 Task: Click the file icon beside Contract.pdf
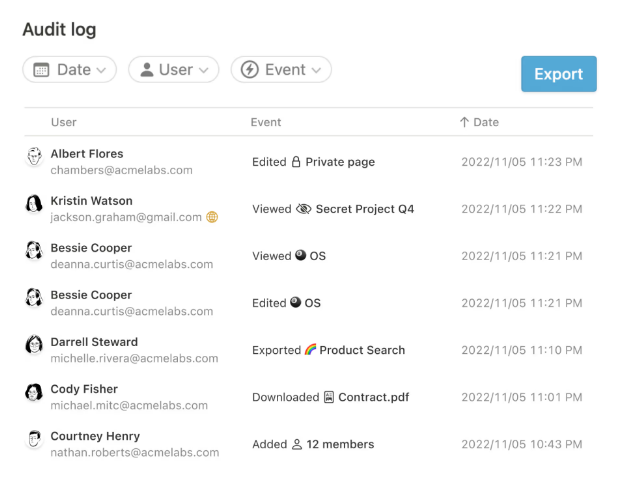click(x=329, y=397)
